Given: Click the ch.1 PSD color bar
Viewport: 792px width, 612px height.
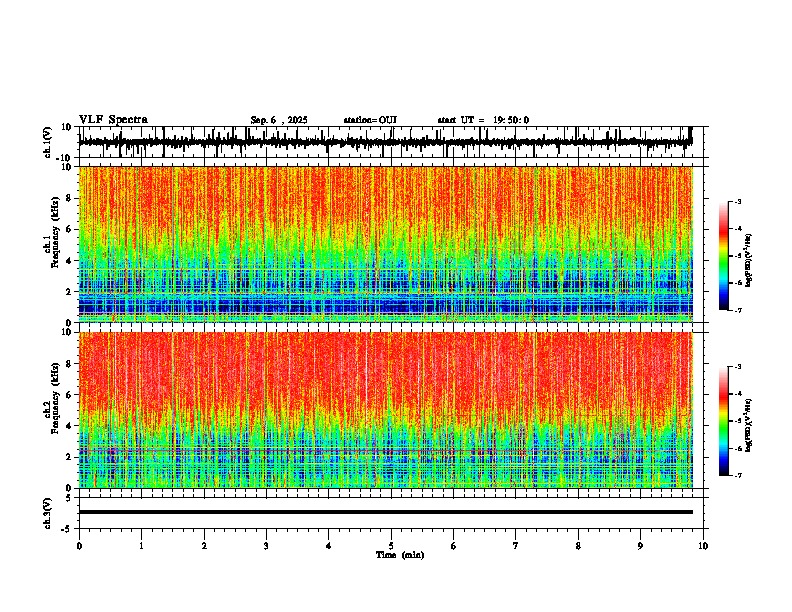Looking at the screenshot, I should (x=724, y=256).
